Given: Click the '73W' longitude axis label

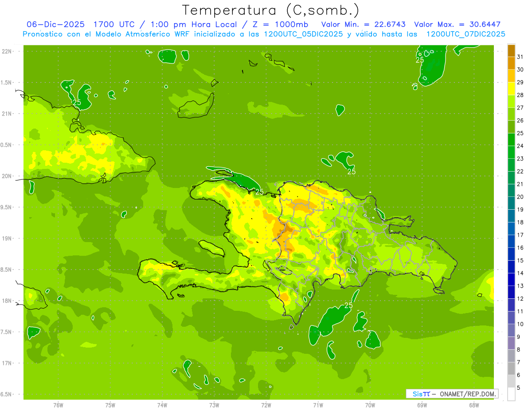Looking at the screenshot, I should pyautogui.click(x=214, y=405).
